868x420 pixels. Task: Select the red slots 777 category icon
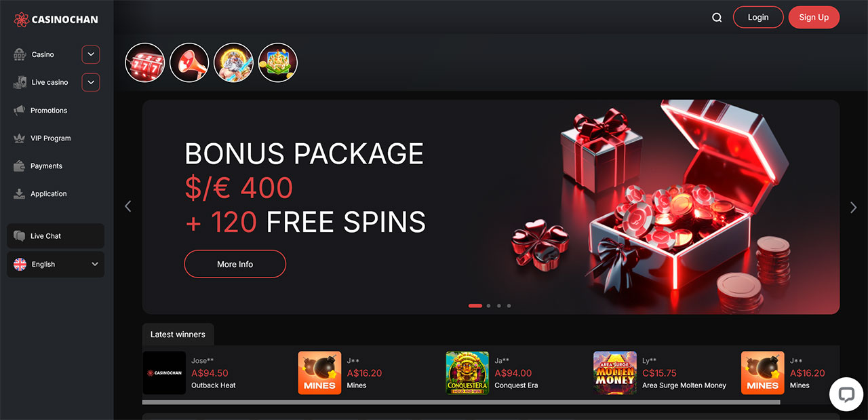pos(145,62)
